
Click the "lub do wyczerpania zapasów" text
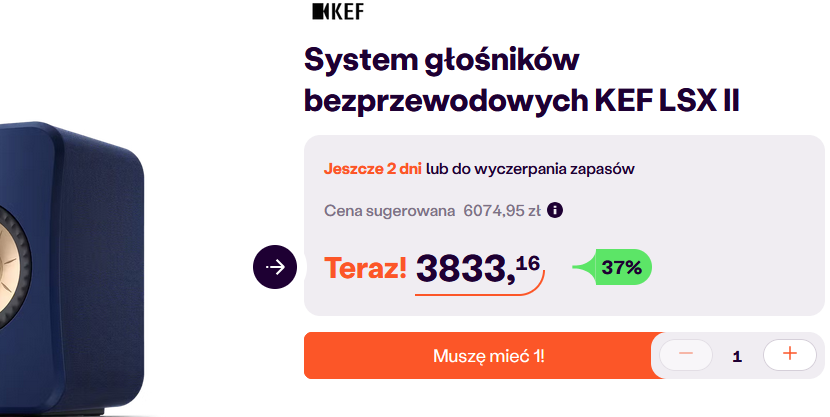tap(530, 169)
